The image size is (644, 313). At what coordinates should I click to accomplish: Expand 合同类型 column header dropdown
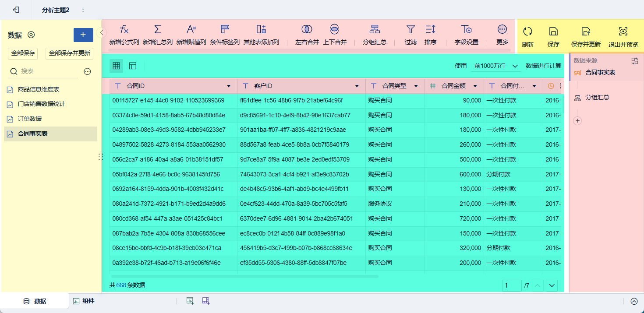click(416, 86)
